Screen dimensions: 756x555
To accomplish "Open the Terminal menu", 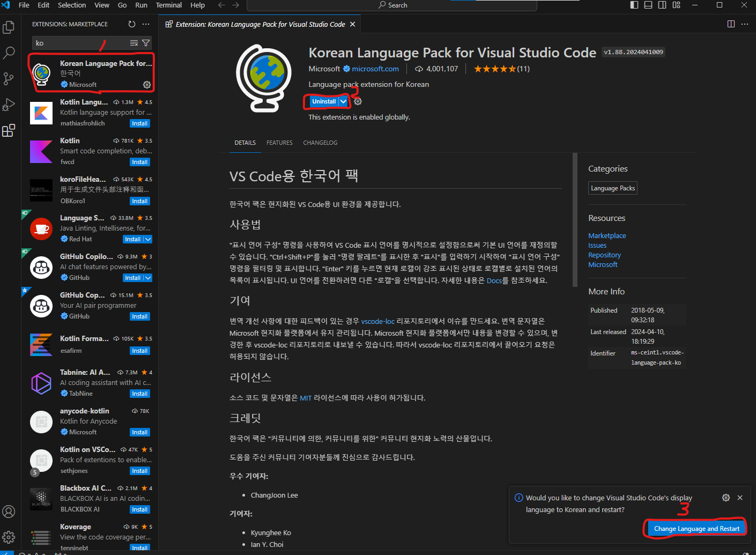I will pos(169,5).
